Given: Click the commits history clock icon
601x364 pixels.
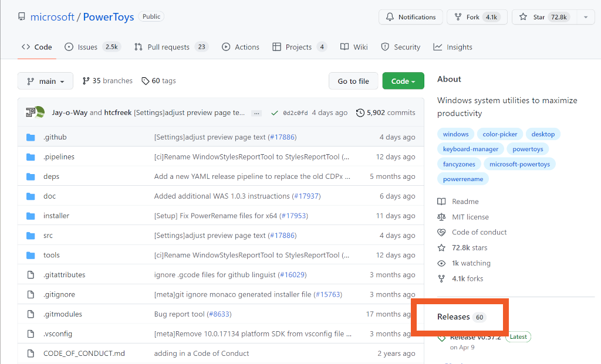Looking at the screenshot, I should pos(360,113).
